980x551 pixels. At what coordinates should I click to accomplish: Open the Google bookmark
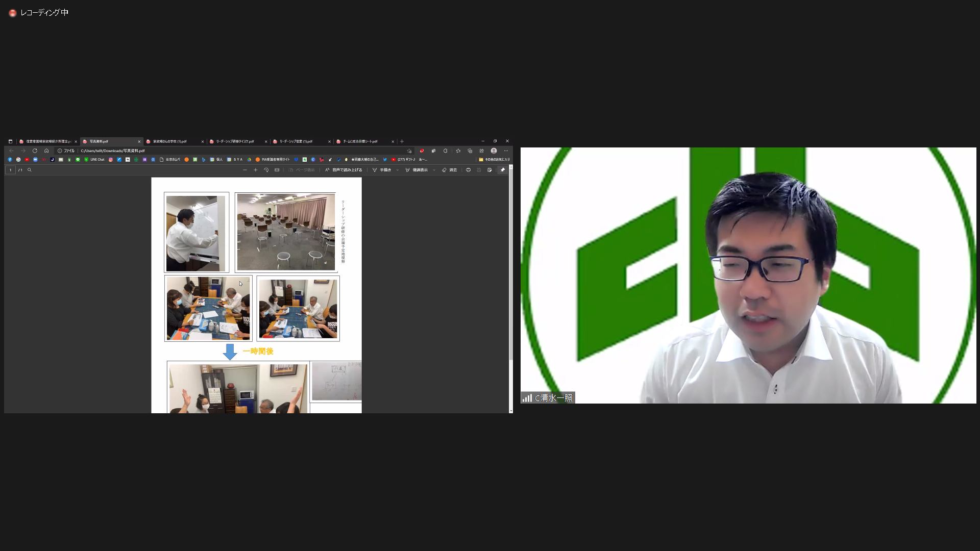pyautogui.click(x=18, y=160)
